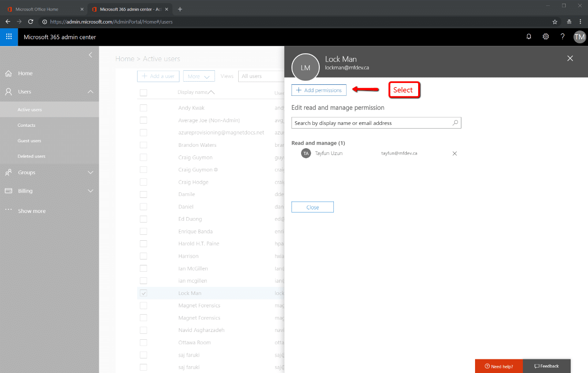Click tayfun@mfdev.ca email text
Image resolution: width=588 pixels, height=373 pixels.
(399, 153)
